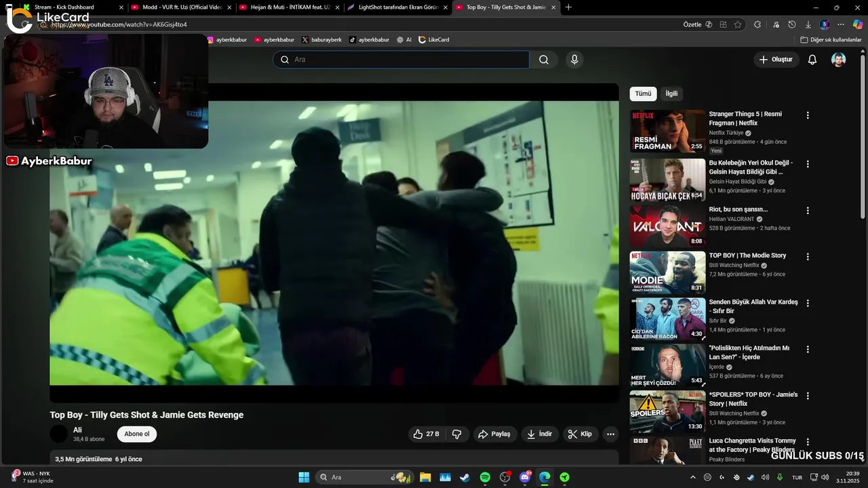868x488 pixels.
Task: Open options for Luca Changretta video
Action: point(808,442)
